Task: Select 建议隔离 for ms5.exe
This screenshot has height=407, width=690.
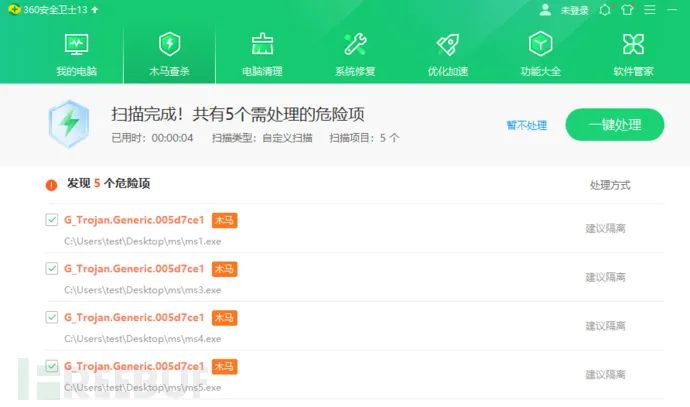Action: coord(606,375)
